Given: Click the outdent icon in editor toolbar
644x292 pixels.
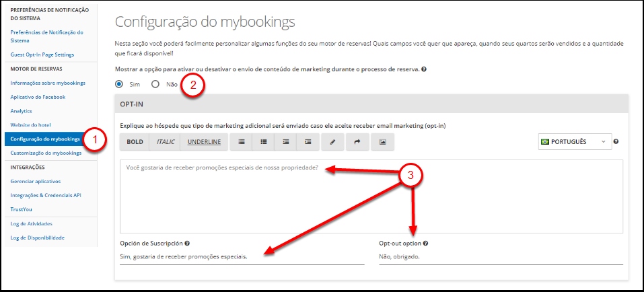Looking at the screenshot, I should coord(286,142).
